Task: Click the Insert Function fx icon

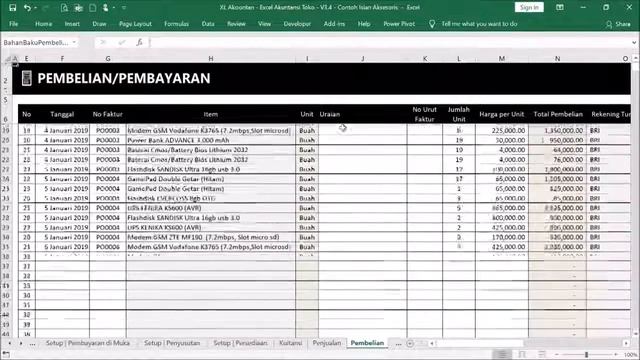Action: (140, 42)
